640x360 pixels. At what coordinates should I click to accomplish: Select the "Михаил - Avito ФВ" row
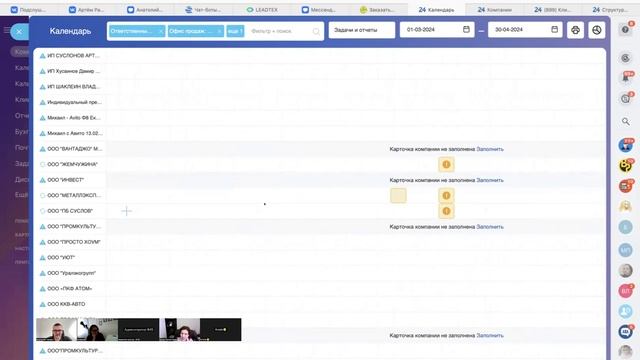pos(73,118)
